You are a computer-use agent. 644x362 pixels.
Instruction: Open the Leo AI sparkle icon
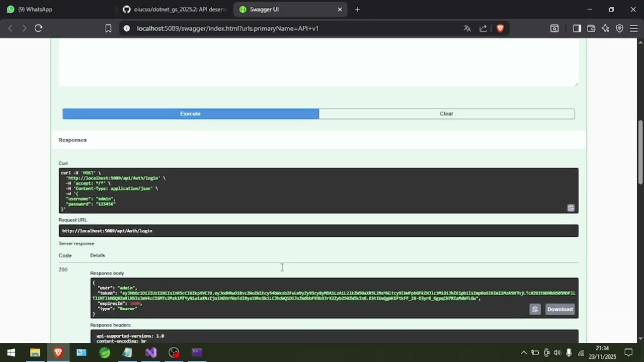(605, 29)
